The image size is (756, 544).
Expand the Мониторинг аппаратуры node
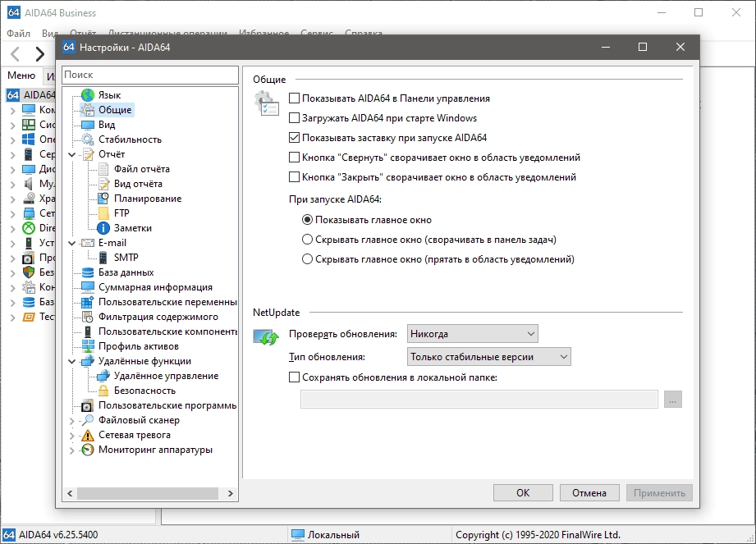pos(72,450)
